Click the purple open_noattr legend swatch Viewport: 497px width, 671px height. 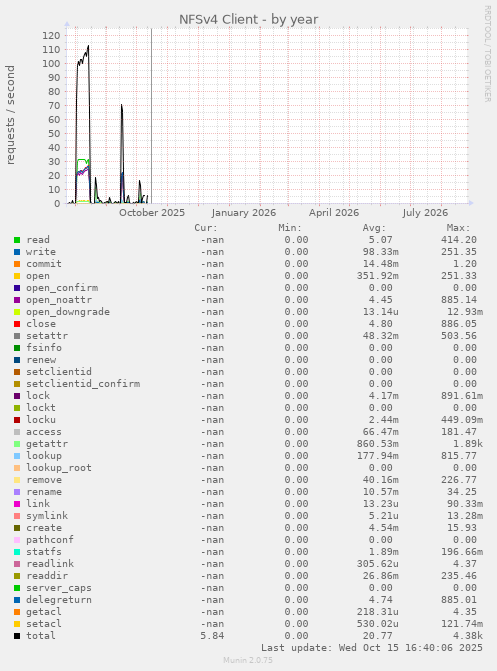pyautogui.click(x=17, y=300)
